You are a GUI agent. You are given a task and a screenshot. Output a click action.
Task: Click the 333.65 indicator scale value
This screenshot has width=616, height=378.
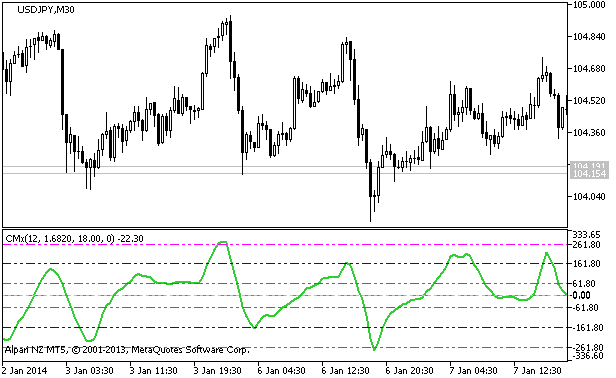point(586,235)
